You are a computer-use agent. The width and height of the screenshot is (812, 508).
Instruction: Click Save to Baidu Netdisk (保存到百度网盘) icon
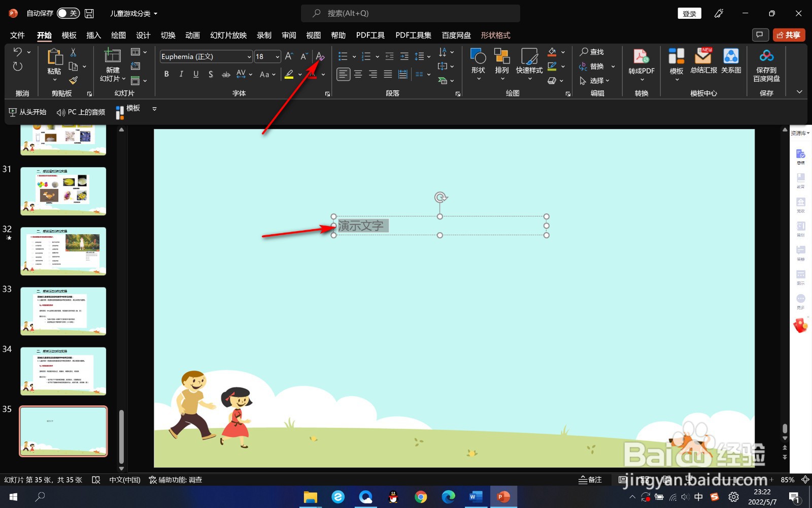point(766,56)
